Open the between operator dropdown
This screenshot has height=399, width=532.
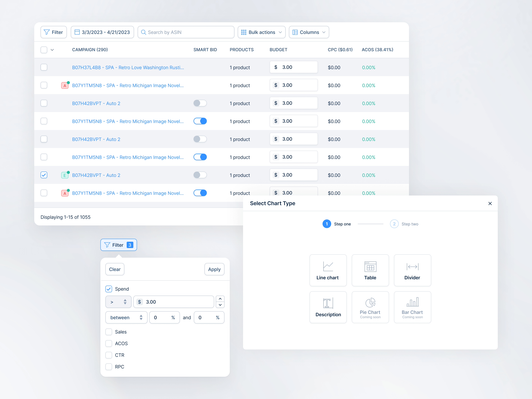pos(126,318)
